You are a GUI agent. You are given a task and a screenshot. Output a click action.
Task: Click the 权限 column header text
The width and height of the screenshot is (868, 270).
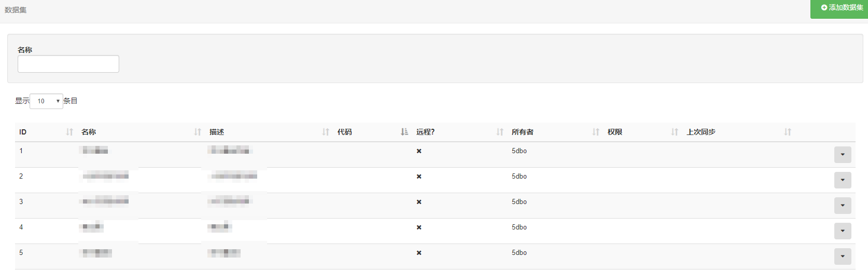tap(615, 132)
